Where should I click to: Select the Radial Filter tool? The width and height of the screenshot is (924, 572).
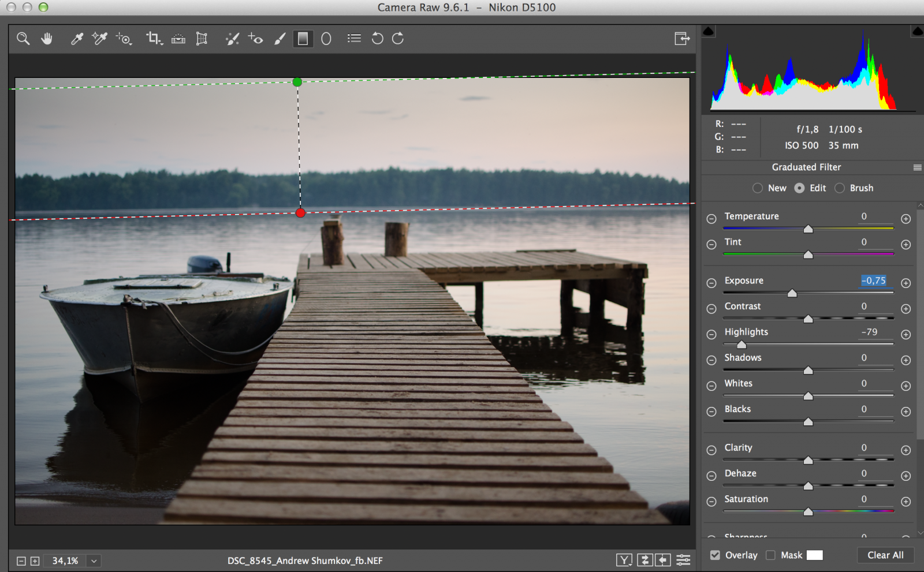pos(326,39)
